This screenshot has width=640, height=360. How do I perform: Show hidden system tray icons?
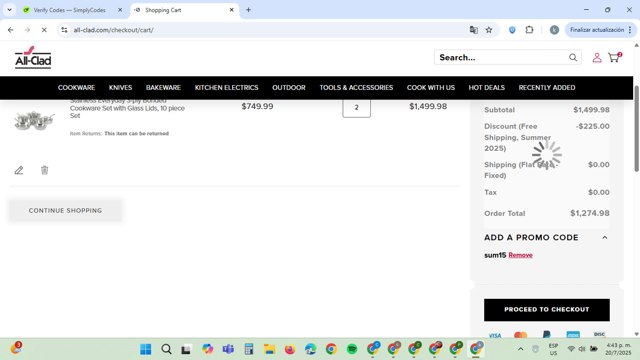tap(520, 349)
